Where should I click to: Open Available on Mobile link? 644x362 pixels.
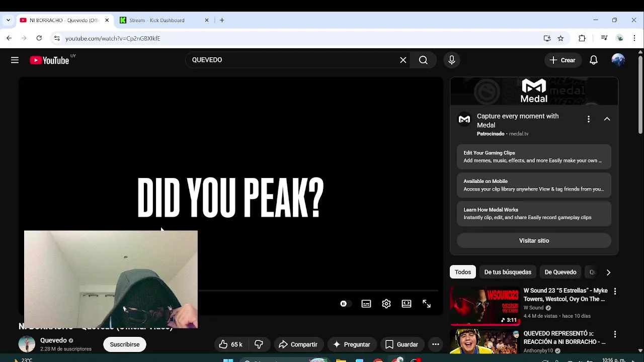coord(534,185)
